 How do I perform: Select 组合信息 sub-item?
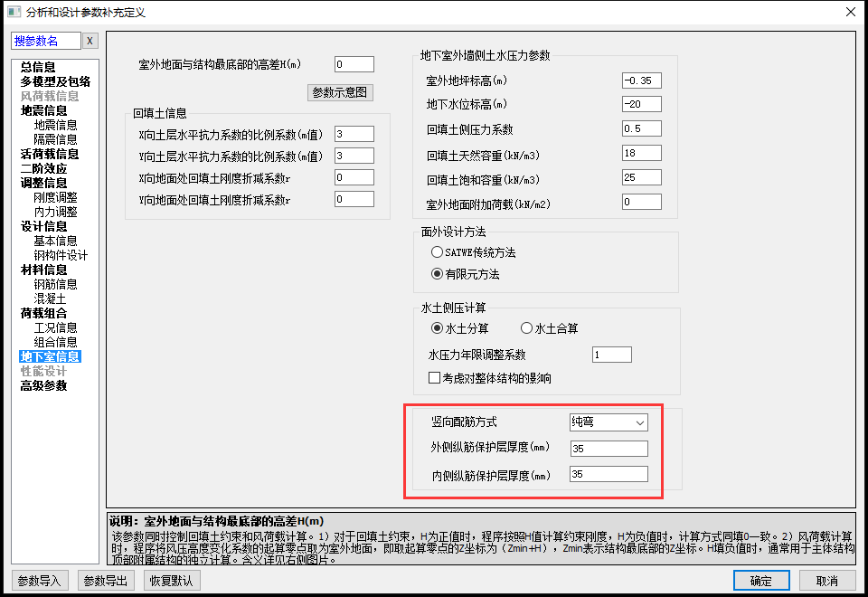[55, 342]
